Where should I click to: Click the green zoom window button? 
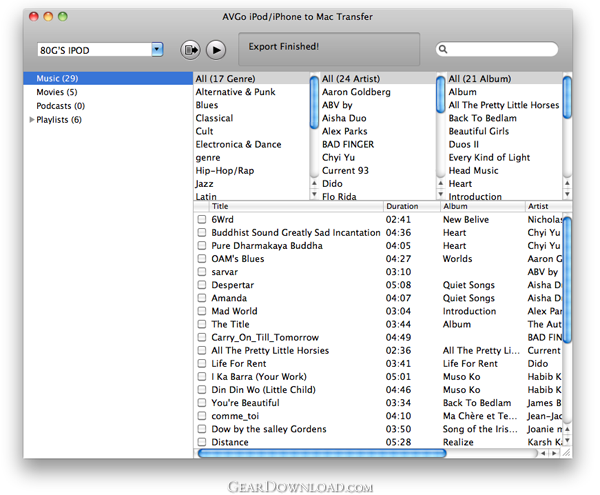[x=62, y=16]
